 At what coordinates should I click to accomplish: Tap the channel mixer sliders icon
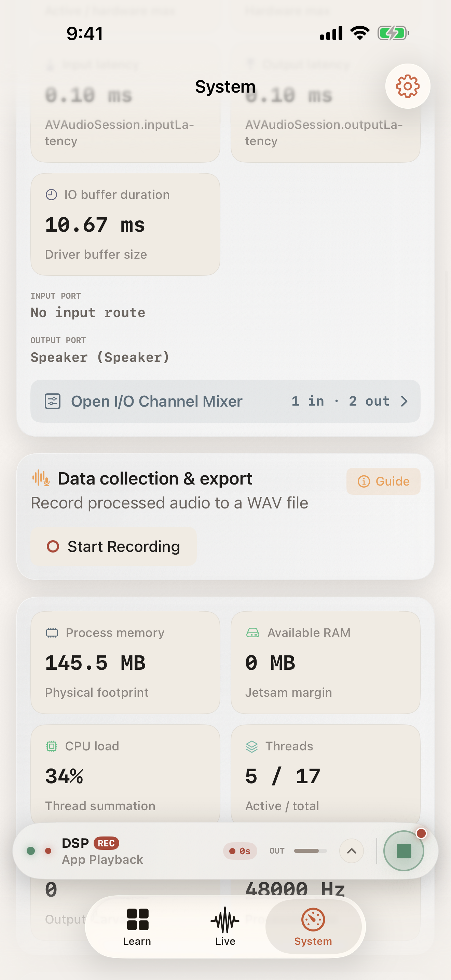tap(53, 401)
